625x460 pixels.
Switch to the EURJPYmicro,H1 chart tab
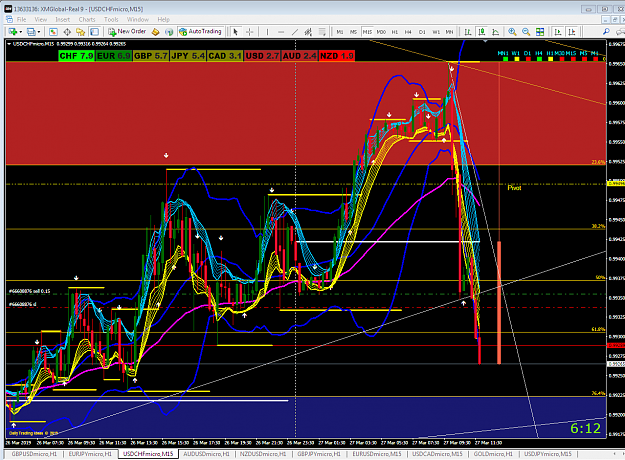[x=90, y=454]
